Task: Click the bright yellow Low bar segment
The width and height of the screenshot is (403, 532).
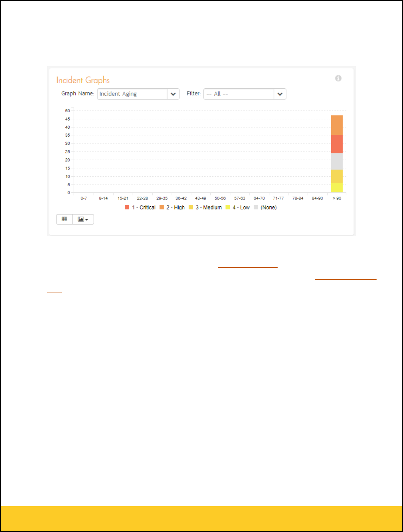Action: (x=337, y=188)
